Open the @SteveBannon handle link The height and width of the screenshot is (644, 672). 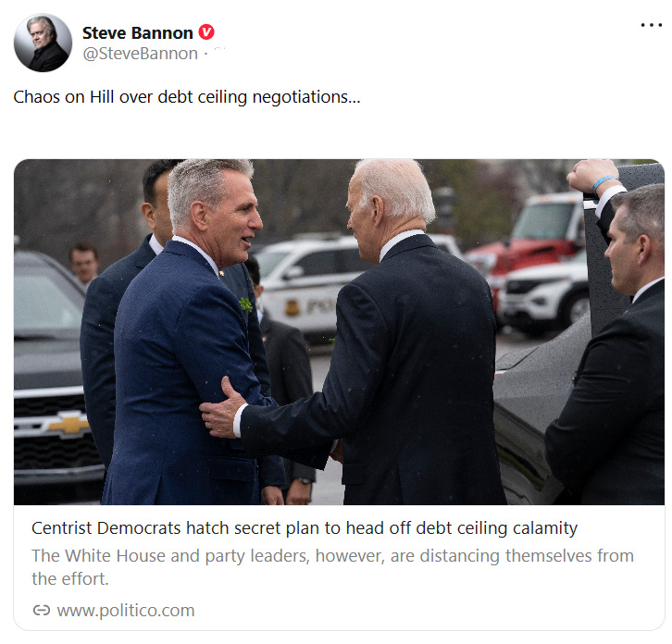point(140,54)
